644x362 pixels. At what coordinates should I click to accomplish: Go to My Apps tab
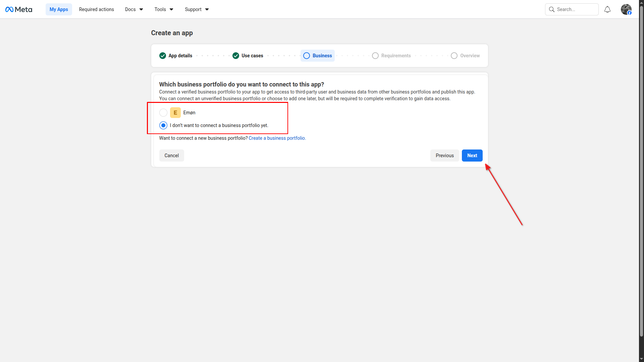click(x=59, y=9)
